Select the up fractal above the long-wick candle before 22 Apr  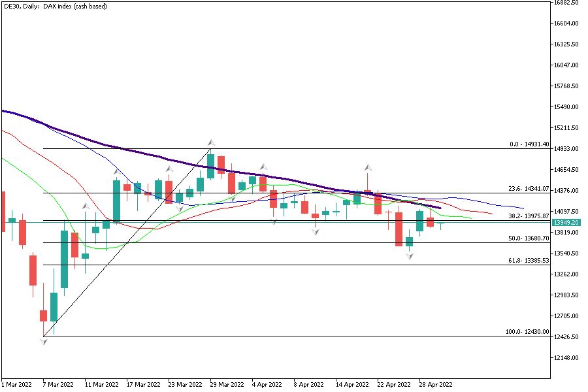tap(368, 167)
